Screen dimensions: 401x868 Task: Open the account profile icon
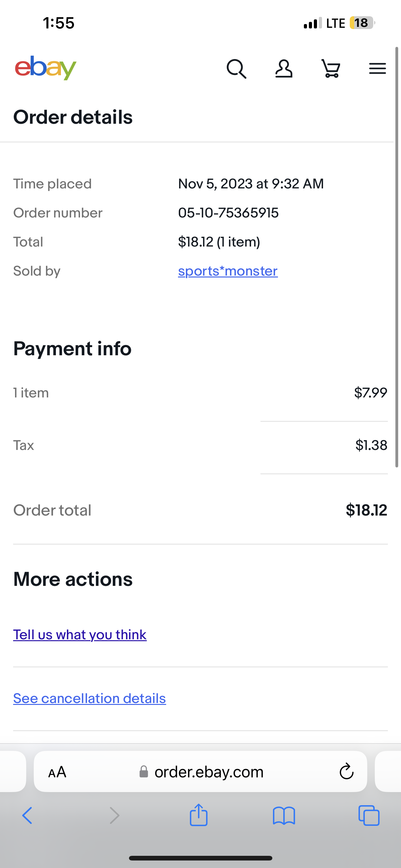284,69
